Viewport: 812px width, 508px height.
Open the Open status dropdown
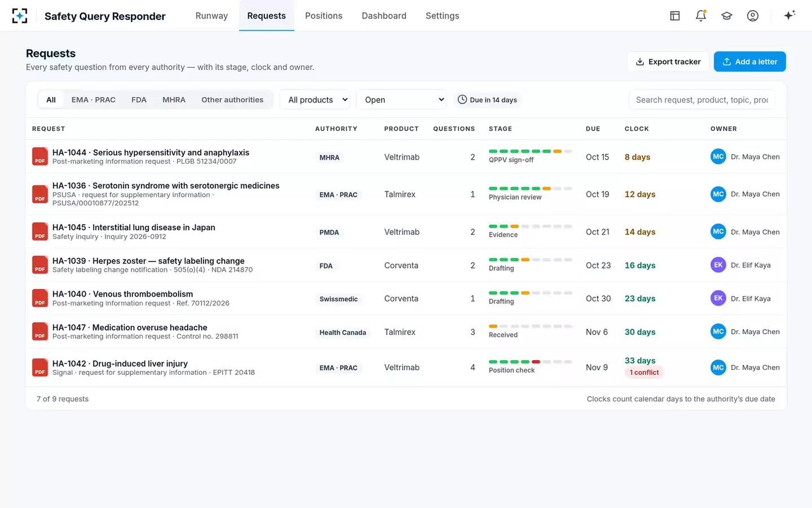coord(401,100)
